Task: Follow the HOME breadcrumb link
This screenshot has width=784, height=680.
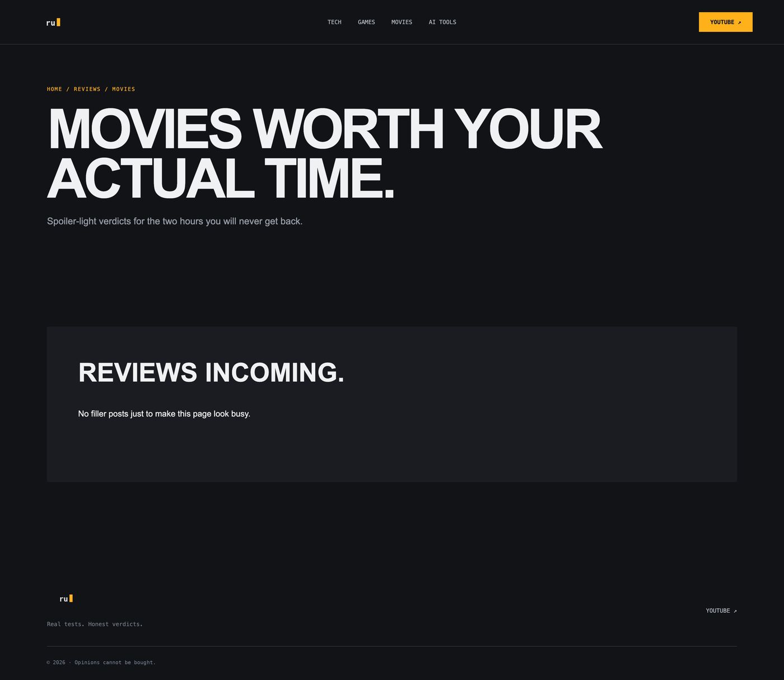Action: [x=54, y=89]
